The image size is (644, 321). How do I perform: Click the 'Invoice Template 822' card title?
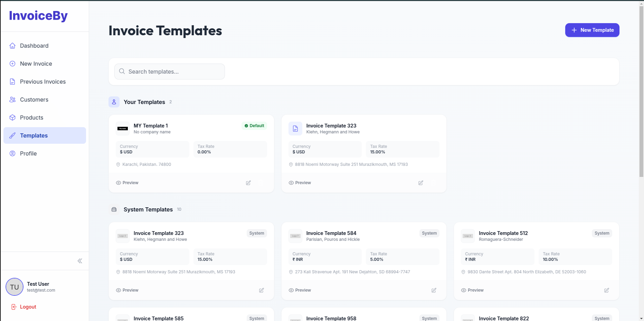[x=504, y=318]
